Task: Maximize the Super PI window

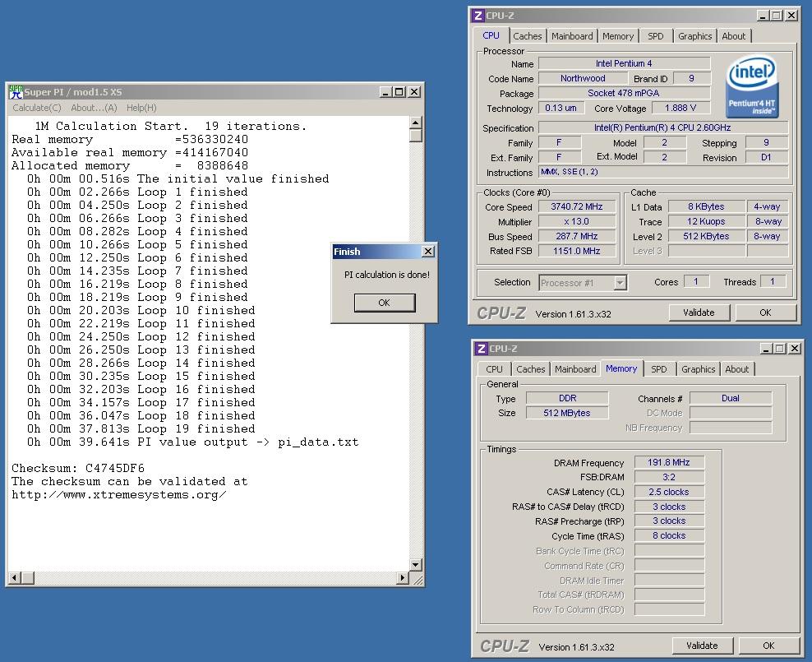Action: click(399, 92)
